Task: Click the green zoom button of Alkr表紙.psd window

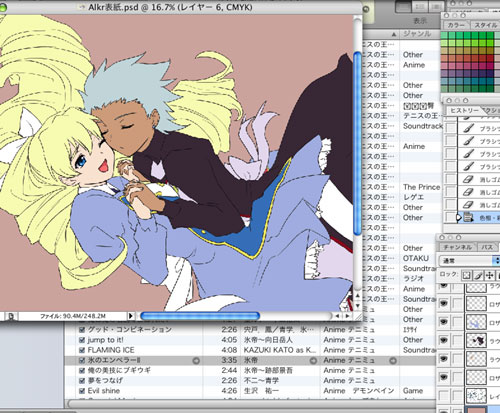Action: pyautogui.click(x=2, y=7)
